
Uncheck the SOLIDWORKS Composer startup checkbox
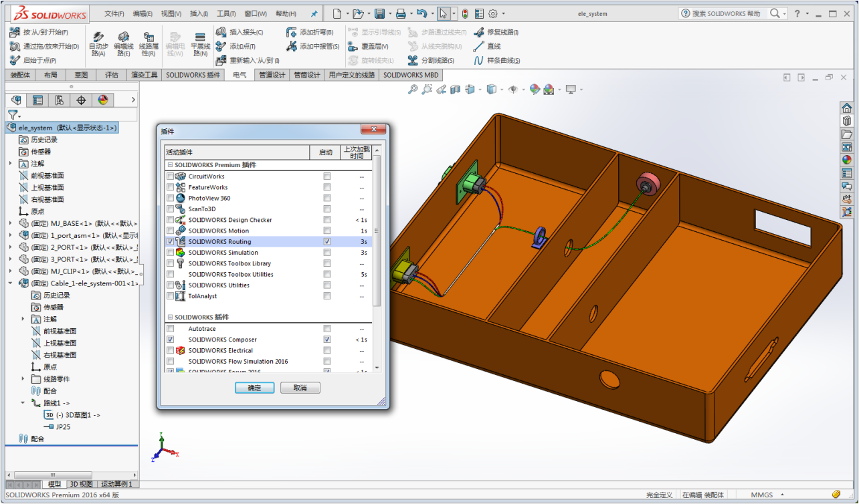326,339
